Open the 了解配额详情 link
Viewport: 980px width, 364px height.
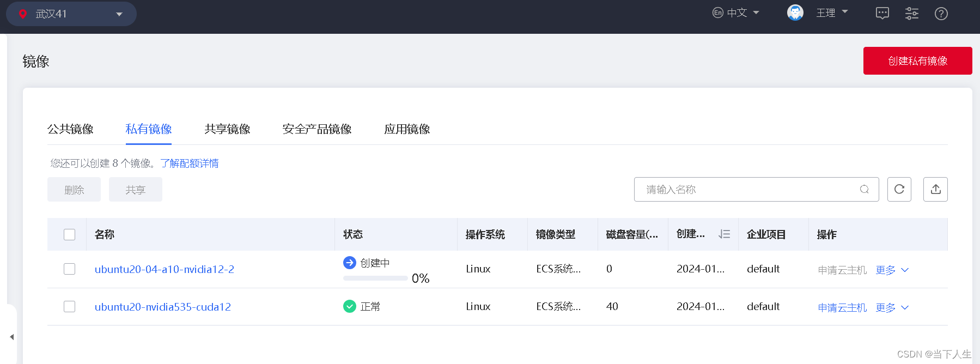[x=190, y=163]
